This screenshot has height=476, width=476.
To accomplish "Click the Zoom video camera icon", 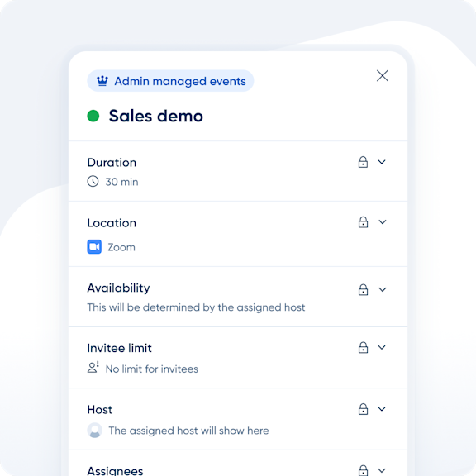I will [x=94, y=246].
